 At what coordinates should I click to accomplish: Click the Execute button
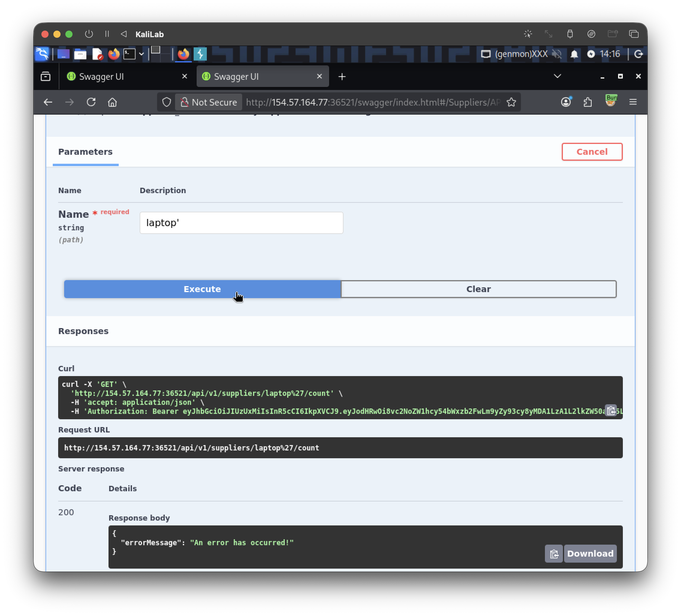coord(202,289)
